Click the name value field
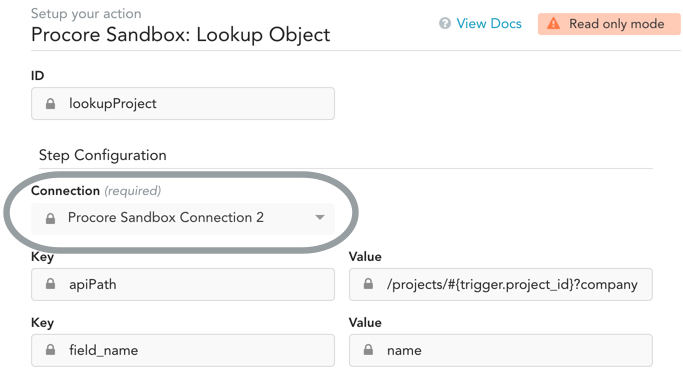 coord(500,350)
